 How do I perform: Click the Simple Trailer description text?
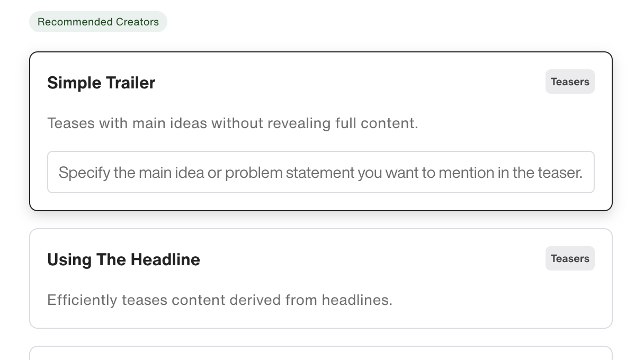pos(232,123)
